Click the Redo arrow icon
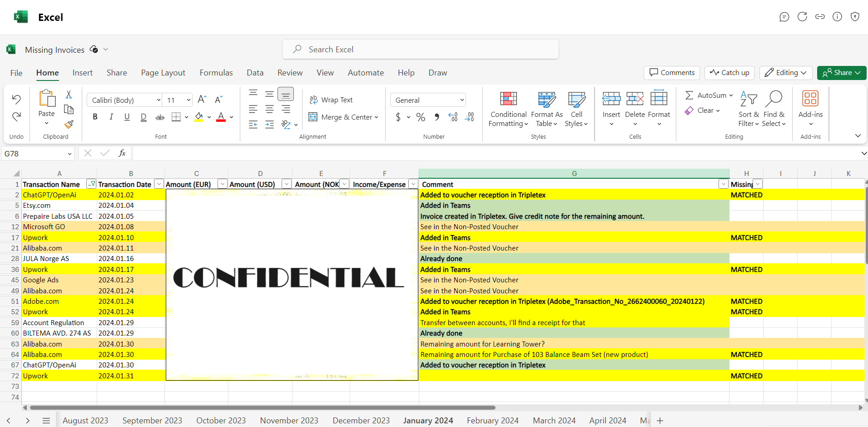Image resolution: width=868 pixels, height=427 pixels. (16, 117)
